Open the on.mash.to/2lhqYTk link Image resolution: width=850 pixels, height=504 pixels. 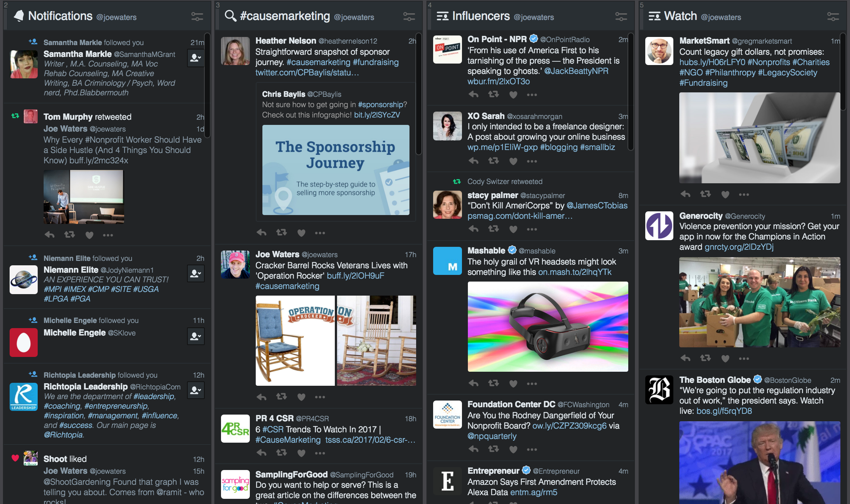[575, 272]
